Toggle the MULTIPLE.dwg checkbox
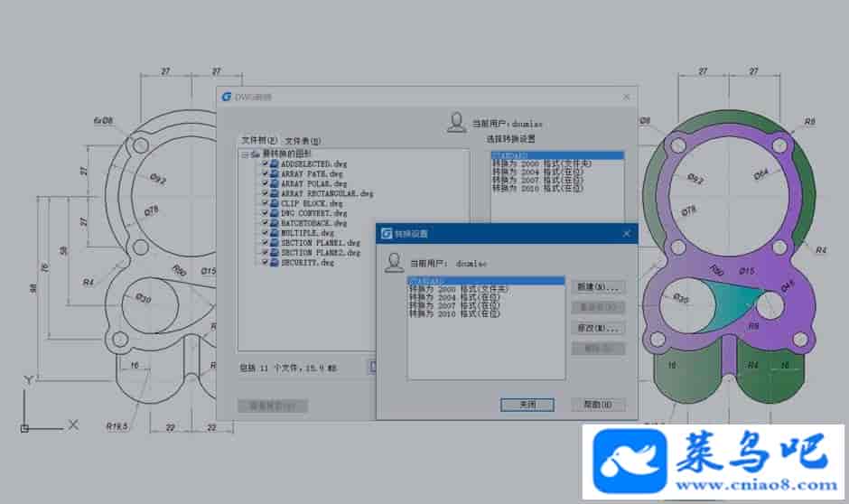The image size is (849, 504). coord(265,233)
